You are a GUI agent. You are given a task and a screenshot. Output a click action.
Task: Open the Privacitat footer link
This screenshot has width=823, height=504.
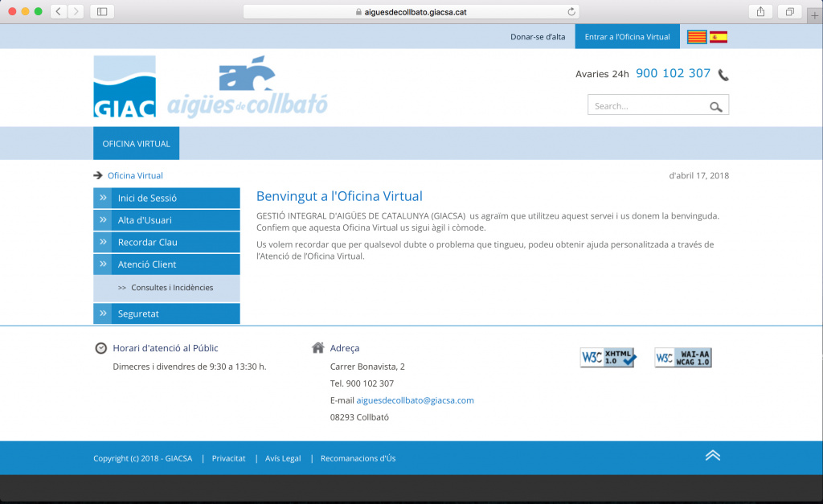tap(228, 458)
